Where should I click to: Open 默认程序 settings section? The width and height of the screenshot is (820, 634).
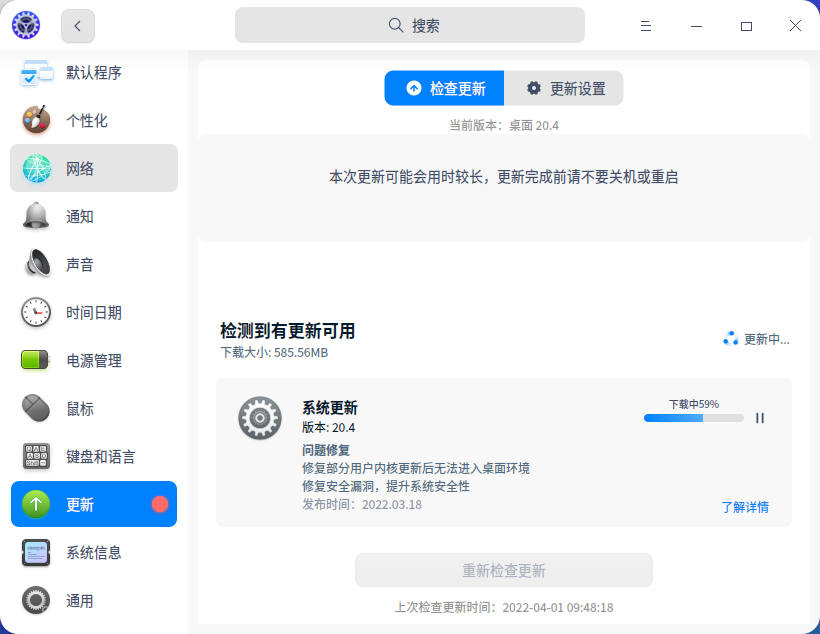[x=94, y=73]
